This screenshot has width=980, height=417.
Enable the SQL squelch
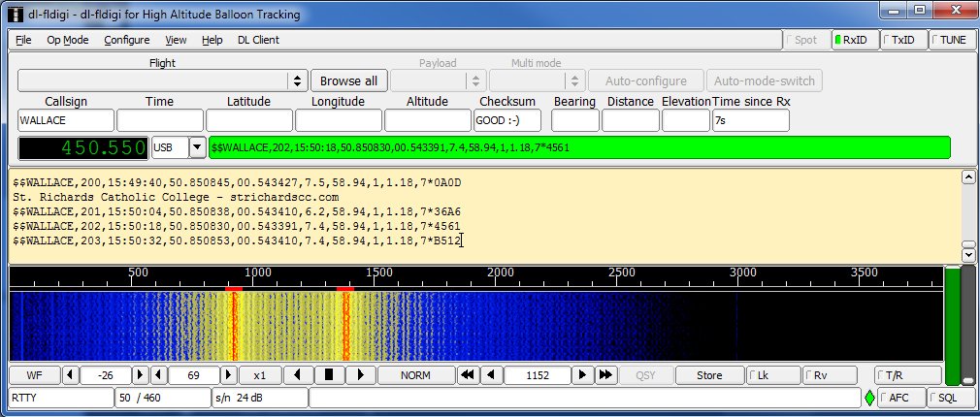950,398
